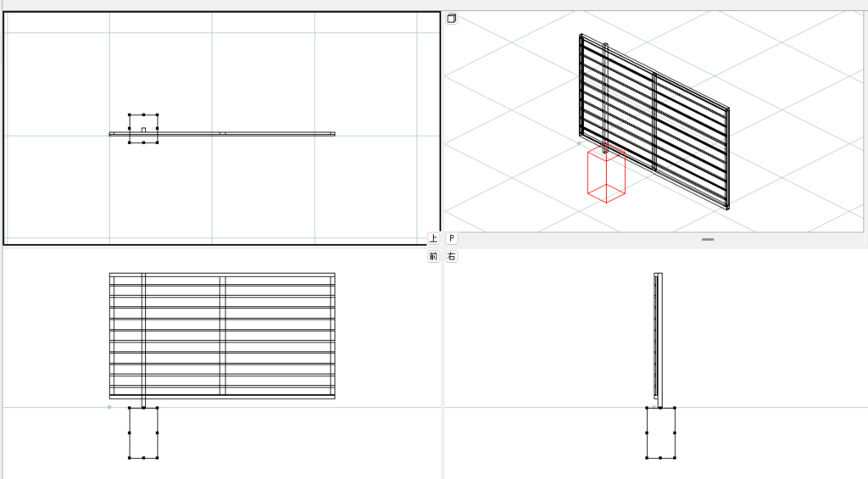Click right-middle handle of front view footing box

tap(157, 432)
